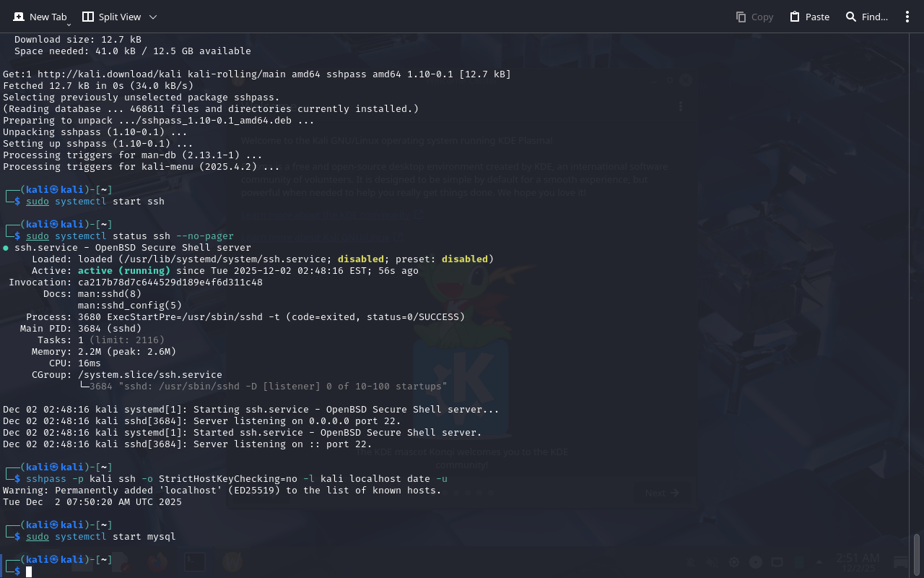Click the 'sudo systemctl start mysql' command
This screenshot has height=578, width=924.
point(101,537)
